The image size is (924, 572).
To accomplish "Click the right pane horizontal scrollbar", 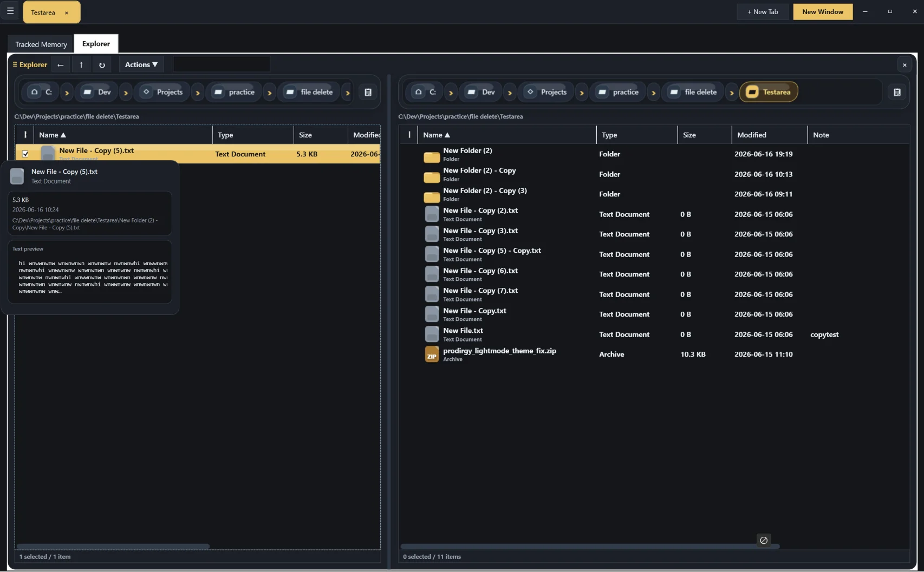I will (x=590, y=547).
